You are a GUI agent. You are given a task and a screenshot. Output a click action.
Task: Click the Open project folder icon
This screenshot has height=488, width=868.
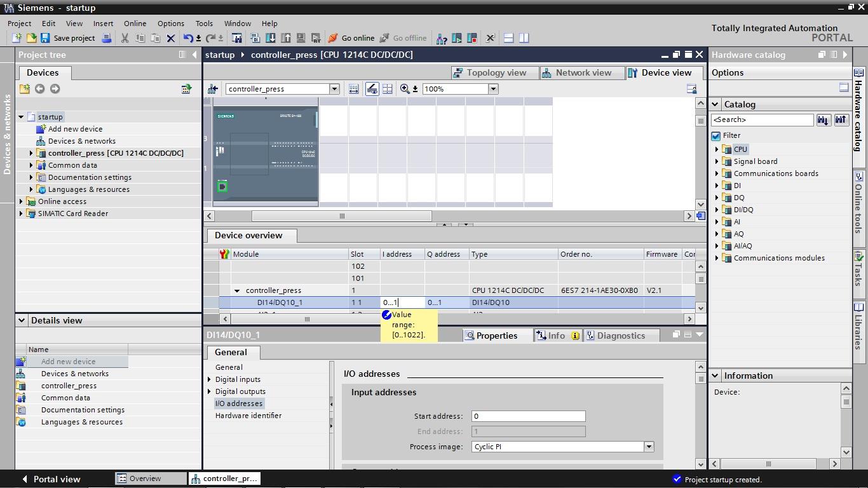pos(31,38)
